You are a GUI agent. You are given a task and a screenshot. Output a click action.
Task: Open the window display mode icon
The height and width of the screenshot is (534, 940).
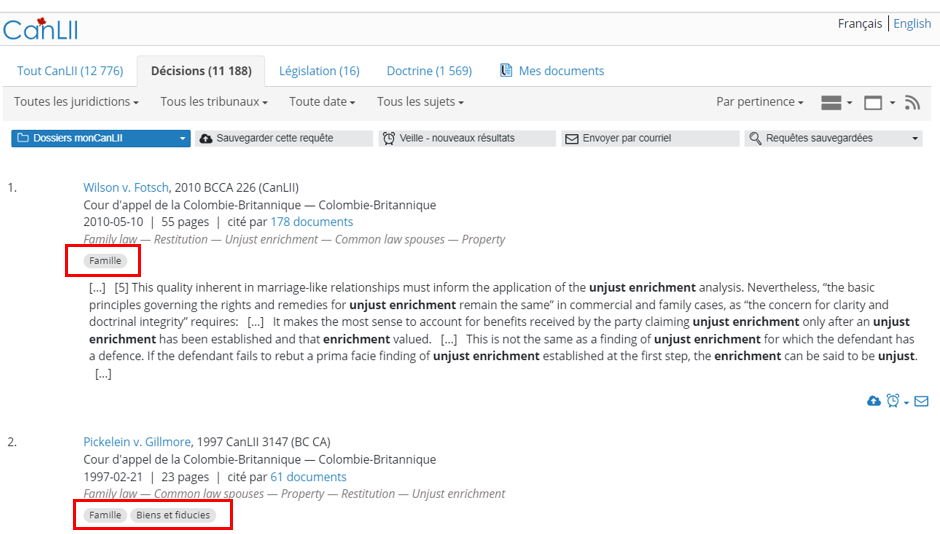(x=878, y=102)
